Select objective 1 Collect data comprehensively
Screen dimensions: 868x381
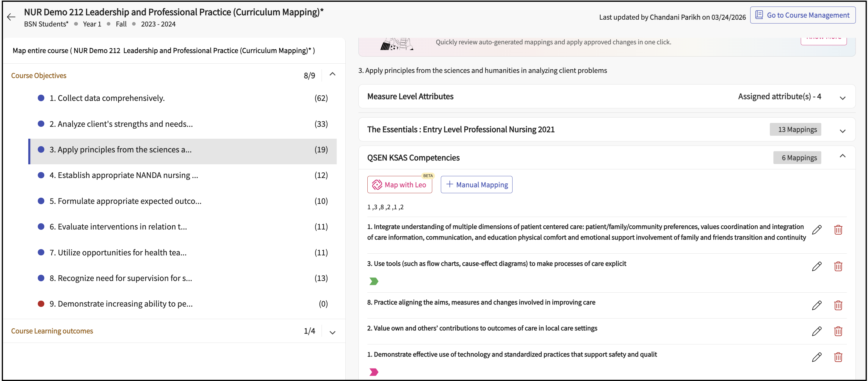pos(107,98)
